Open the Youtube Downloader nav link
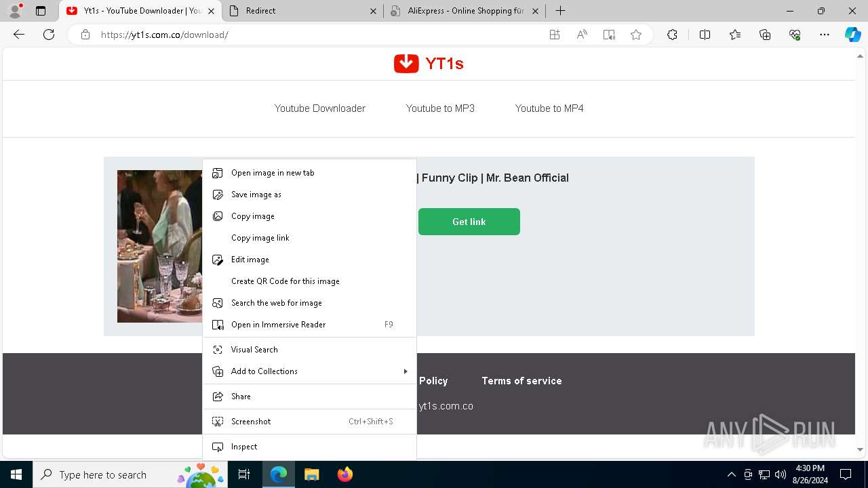The width and height of the screenshot is (868, 488). pyautogui.click(x=320, y=108)
